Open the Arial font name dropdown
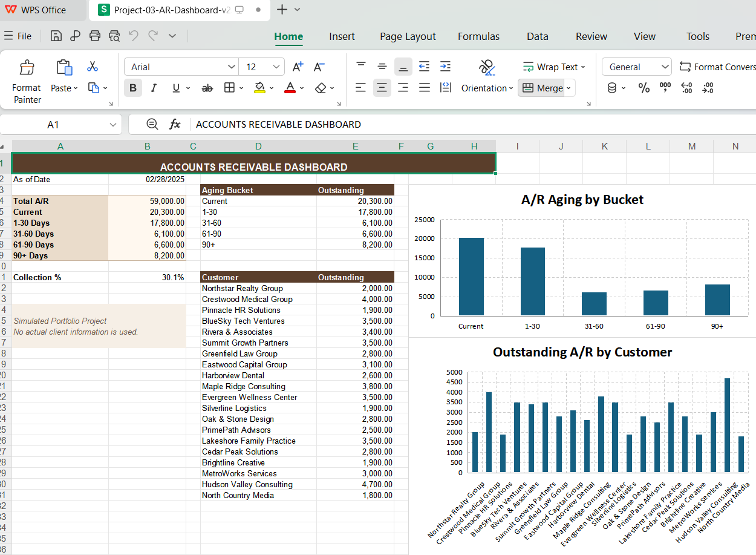The image size is (756, 555). point(232,67)
